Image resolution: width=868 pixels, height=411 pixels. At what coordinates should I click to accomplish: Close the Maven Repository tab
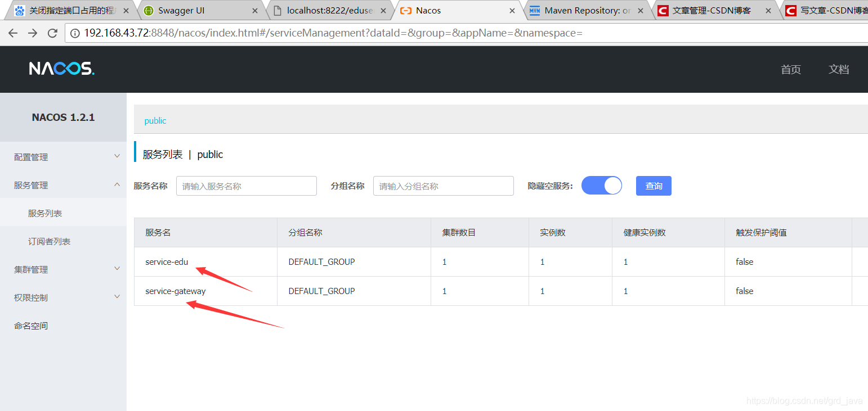click(x=641, y=11)
